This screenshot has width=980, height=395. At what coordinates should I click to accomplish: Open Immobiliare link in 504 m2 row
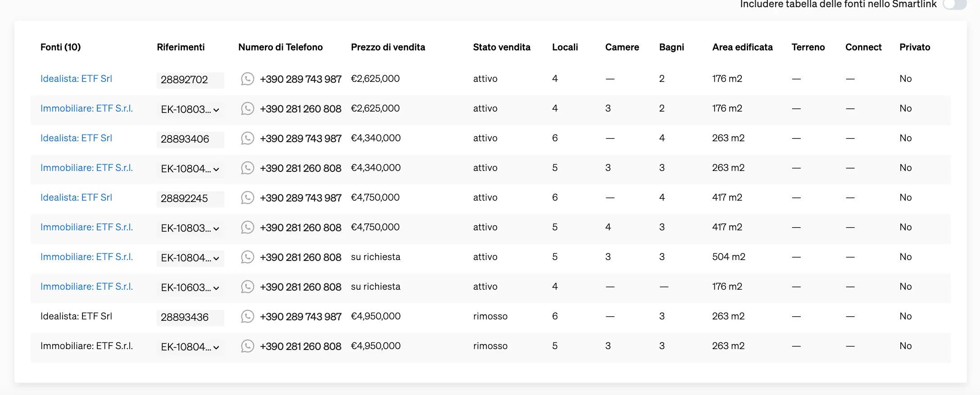click(86, 257)
